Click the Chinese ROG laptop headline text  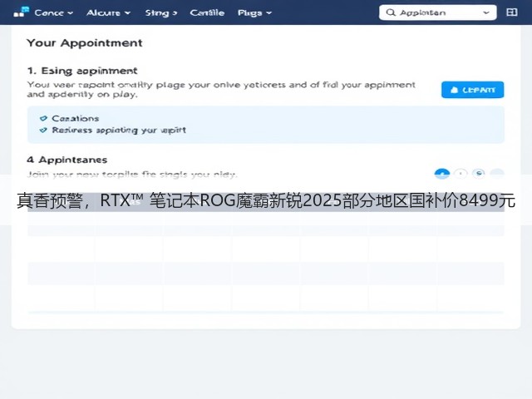click(266, 200)
